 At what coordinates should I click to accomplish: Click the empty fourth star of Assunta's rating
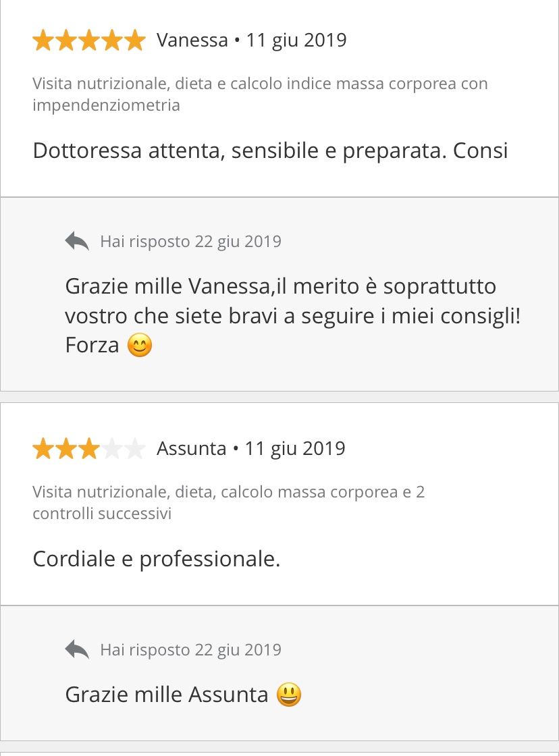pyautogui.click(x=111, y=449)
